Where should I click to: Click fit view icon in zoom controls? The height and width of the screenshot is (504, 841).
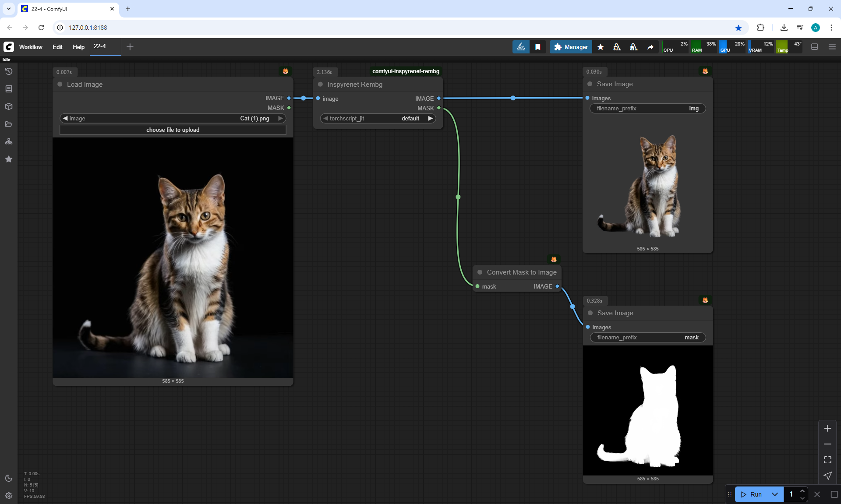pos(827,460)
